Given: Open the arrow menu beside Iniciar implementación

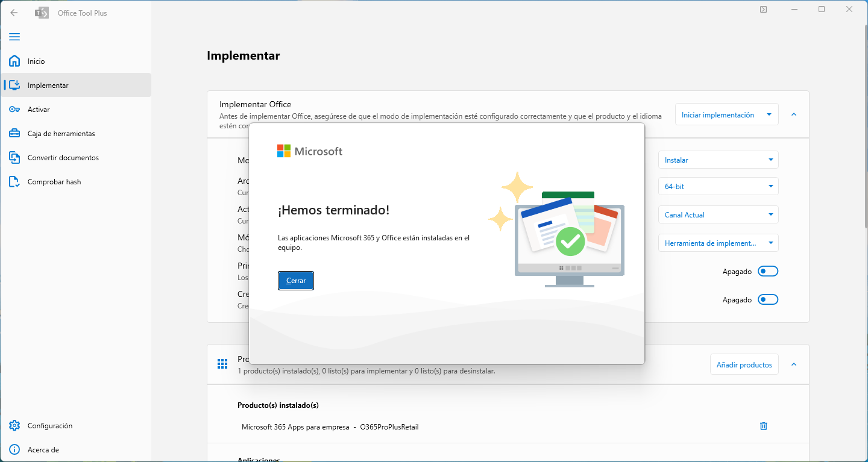Looking at the screenshot, I should [x=769, y=114].
